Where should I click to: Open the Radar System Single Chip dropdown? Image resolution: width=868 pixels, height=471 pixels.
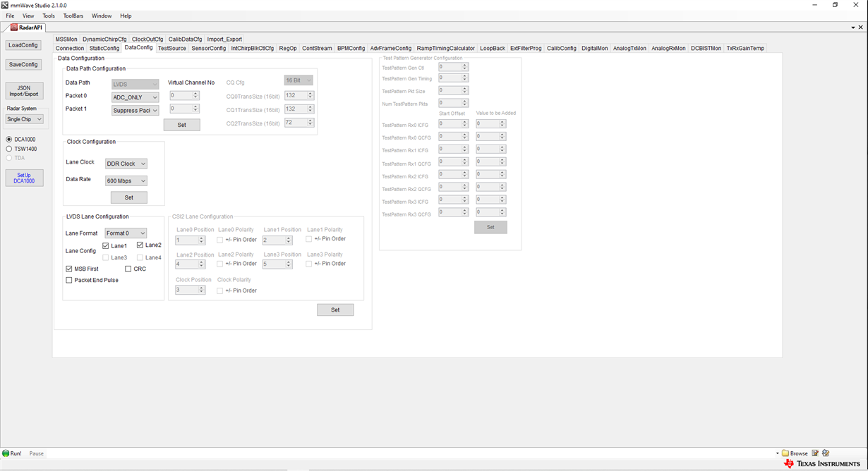click(x=25, y=119)
